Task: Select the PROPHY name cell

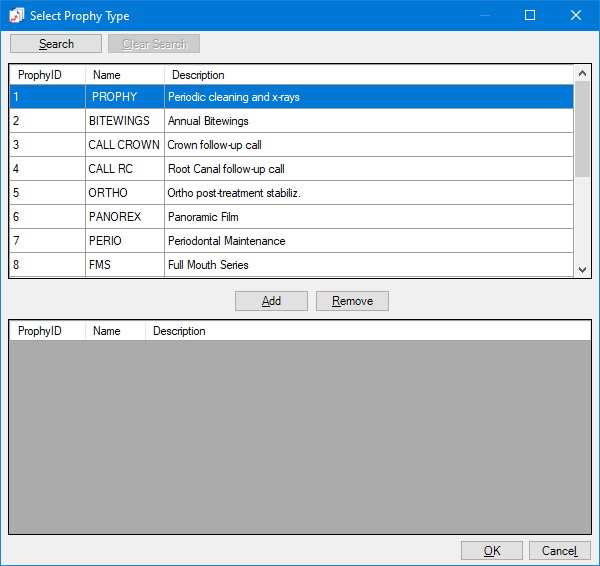Action: click(125, 96)
